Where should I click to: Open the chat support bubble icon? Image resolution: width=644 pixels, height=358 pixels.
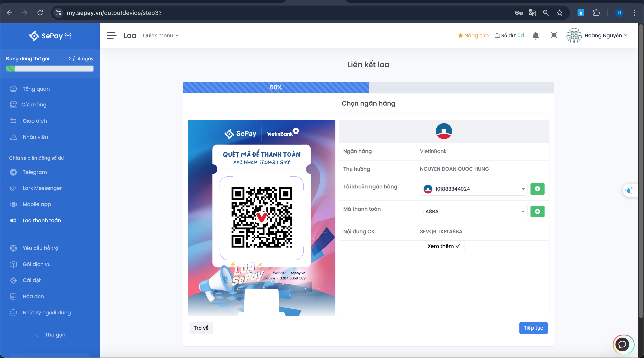pyautogui.click(x=622, y=345)
